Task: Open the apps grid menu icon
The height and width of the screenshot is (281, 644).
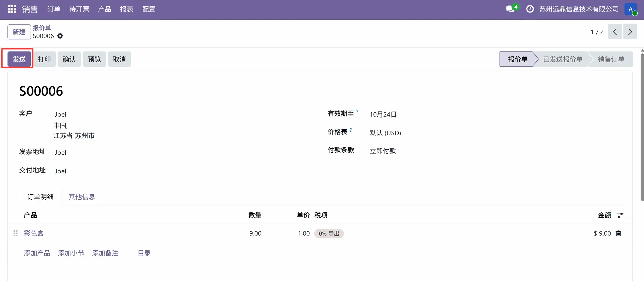Action: [12, 9]
